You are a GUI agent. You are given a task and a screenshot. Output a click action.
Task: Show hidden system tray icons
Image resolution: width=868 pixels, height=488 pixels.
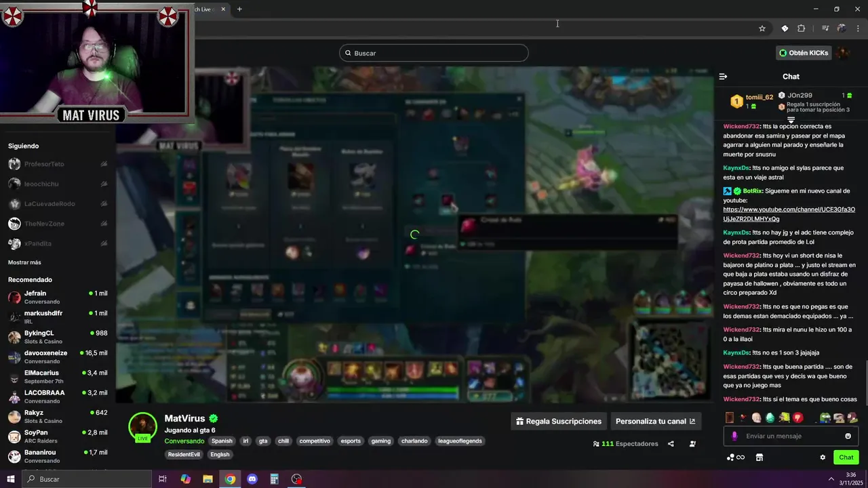831,479
